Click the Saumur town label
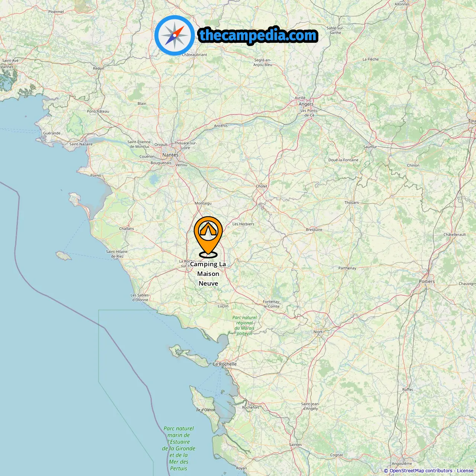This screenshot has width=476, height=476. click(x=370, y=147)
